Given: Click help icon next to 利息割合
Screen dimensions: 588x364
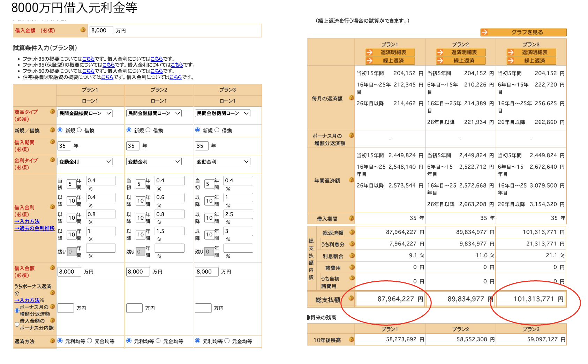Looking at the screenshot, I should point(352,256).
